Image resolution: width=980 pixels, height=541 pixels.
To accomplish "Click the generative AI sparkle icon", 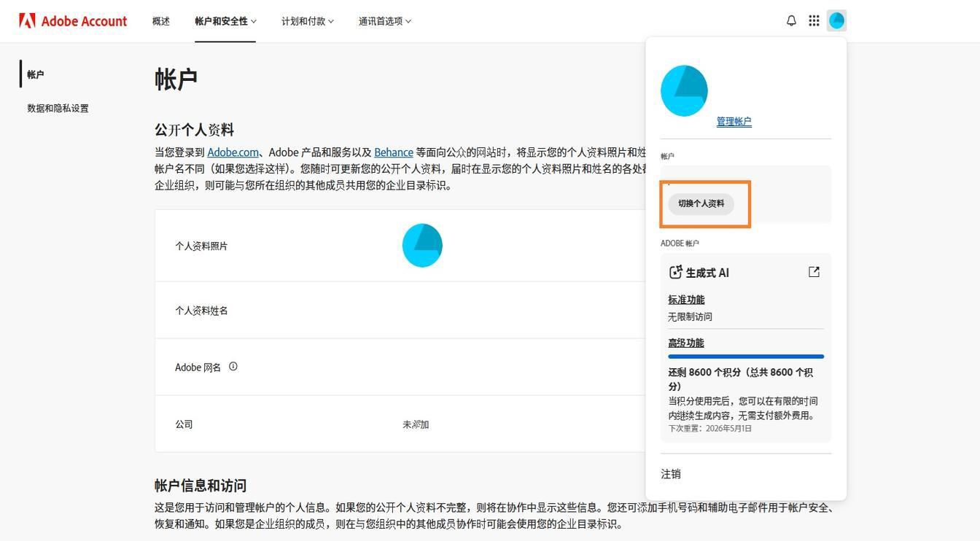I will 675,272.
